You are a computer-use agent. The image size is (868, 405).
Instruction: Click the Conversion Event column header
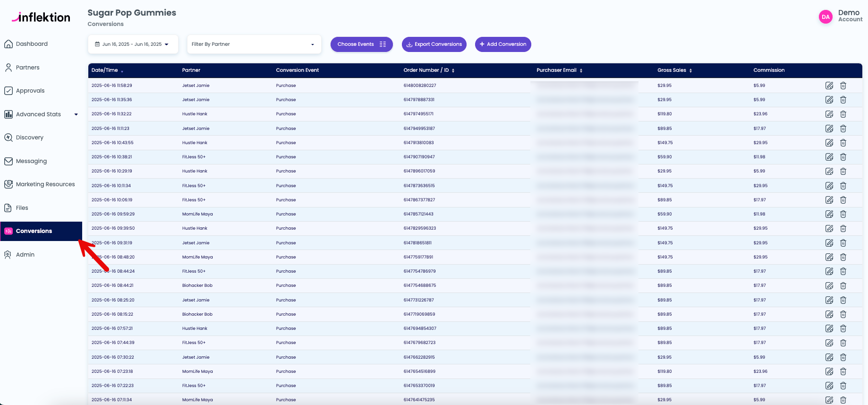[x=298, y=70]
